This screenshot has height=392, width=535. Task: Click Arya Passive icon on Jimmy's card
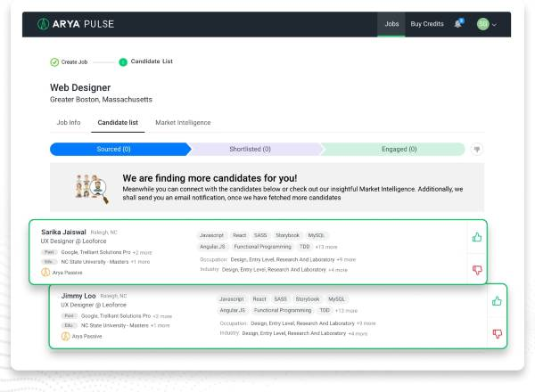click(x=65, y=336)
